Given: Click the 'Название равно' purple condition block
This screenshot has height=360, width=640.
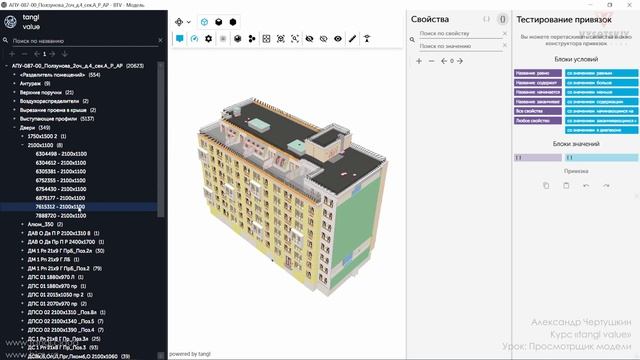Looking at the screenshot, I should pyautogui.click(x=538, y=73).
